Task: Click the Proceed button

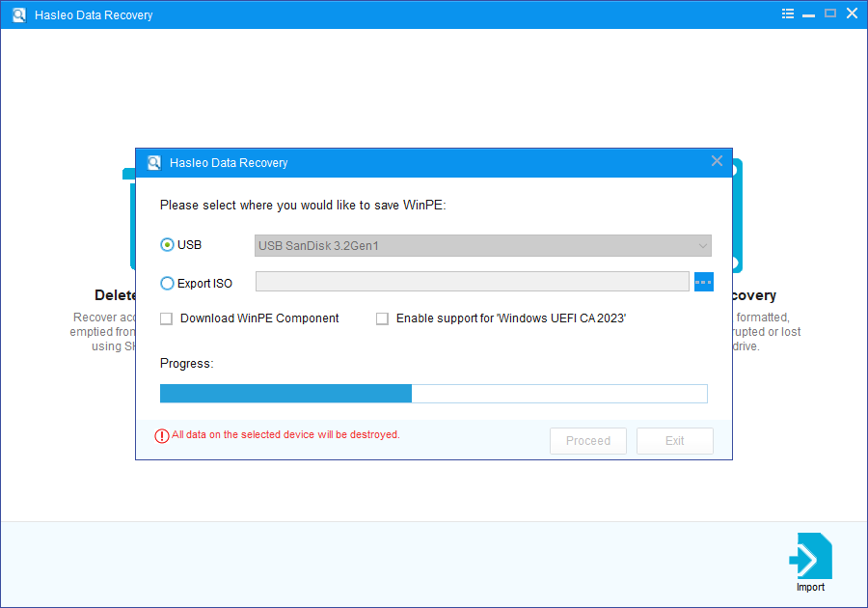Action: pos(587,440)
